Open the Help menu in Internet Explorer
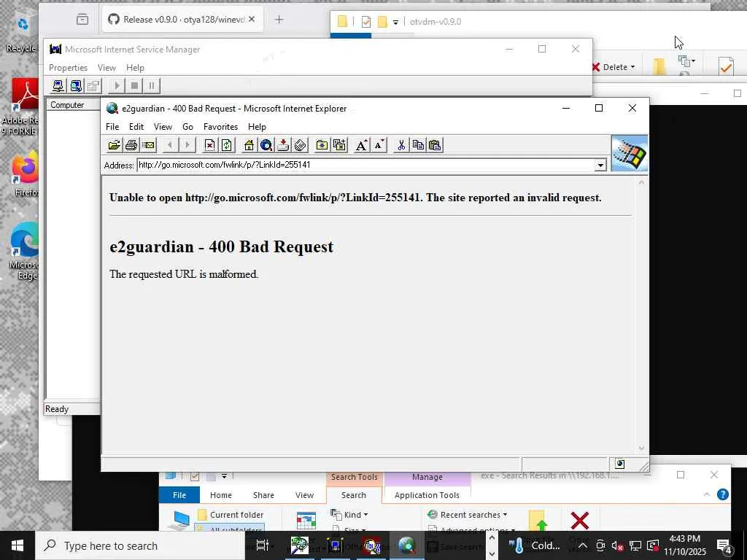The height and width of the screenshot is (560, 747). [257, 127]
